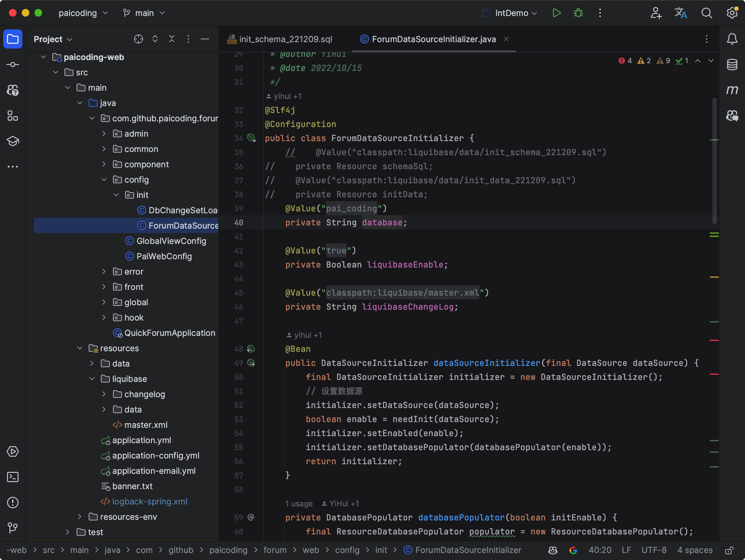This screenshot has width=745, height=560.
Task: Open the Problems tool window
Action: (13, 503)
